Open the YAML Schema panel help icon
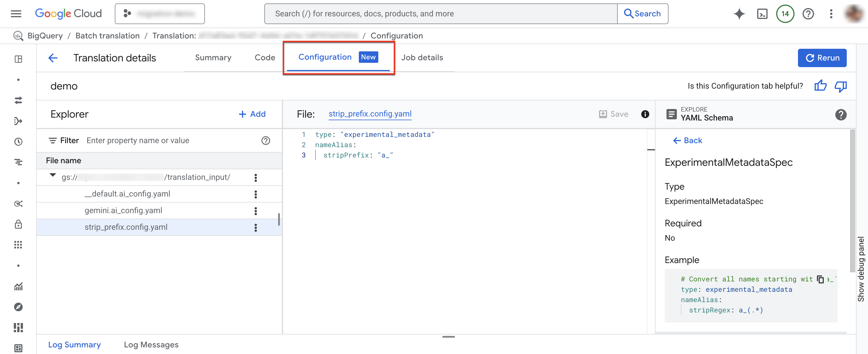This screenshot has width=868, height=354. 841,115
